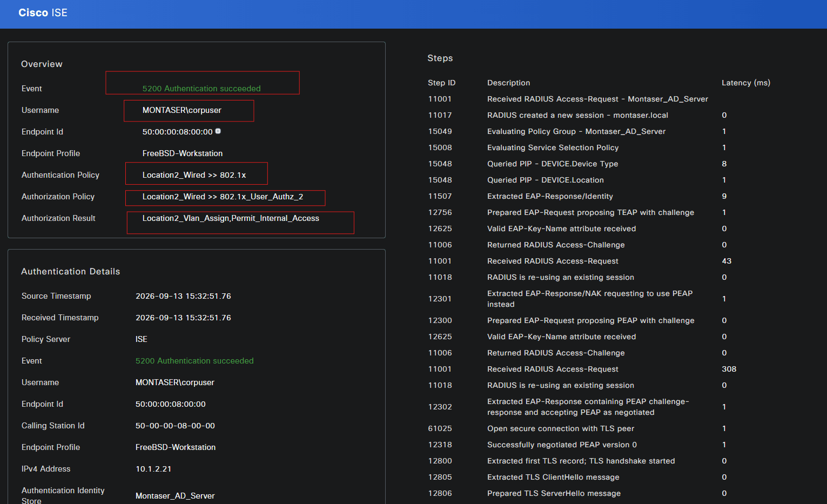Click Authentication Identity Store value Montaser_AD_Server

175,496
